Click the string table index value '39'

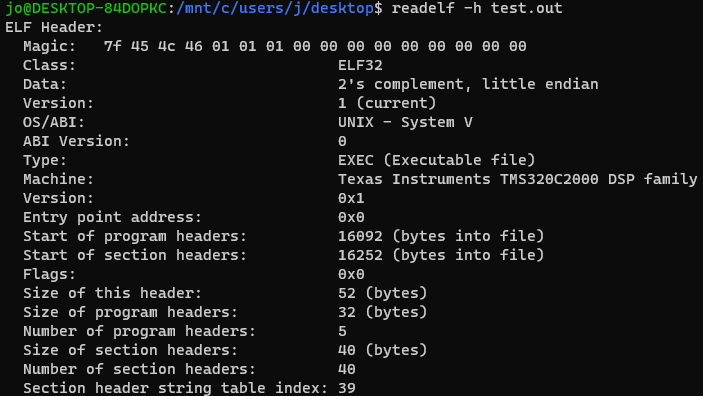tap(347, 388)
